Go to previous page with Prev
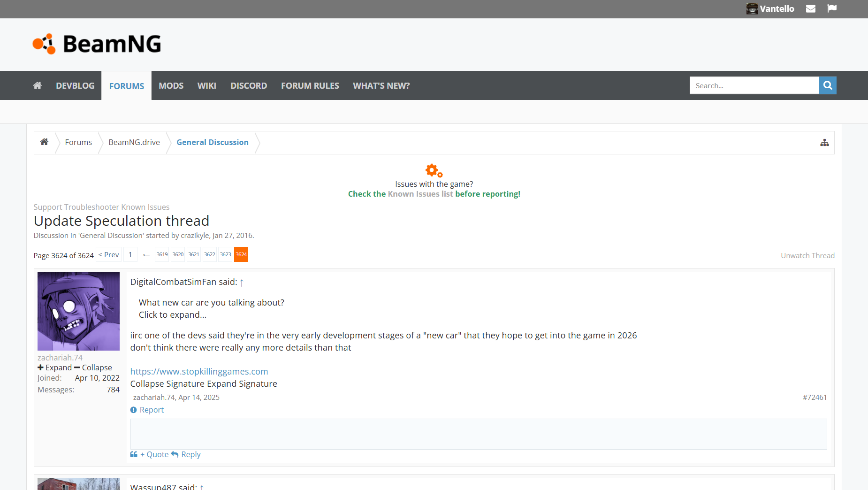 coord(109,254)
